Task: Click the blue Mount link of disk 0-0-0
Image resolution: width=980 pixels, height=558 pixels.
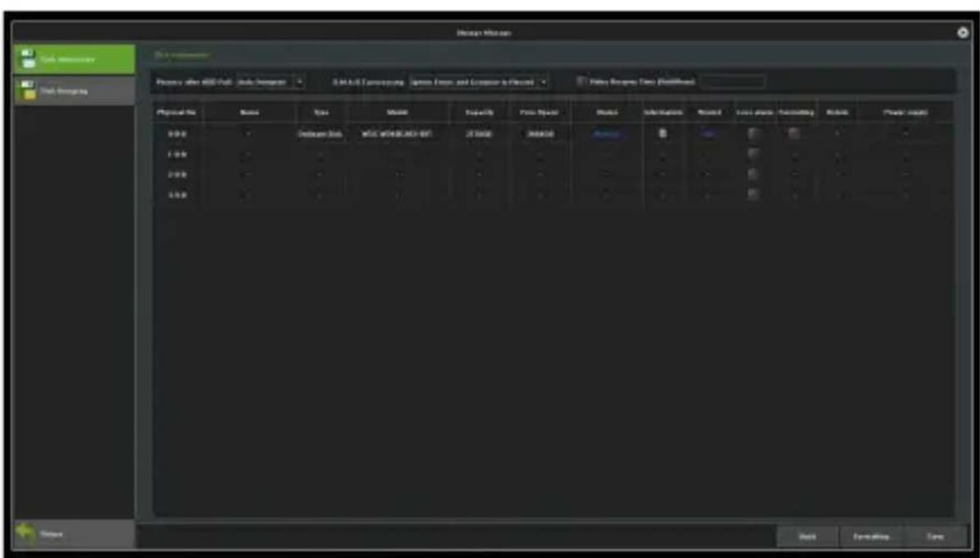Action: (709, 134)
